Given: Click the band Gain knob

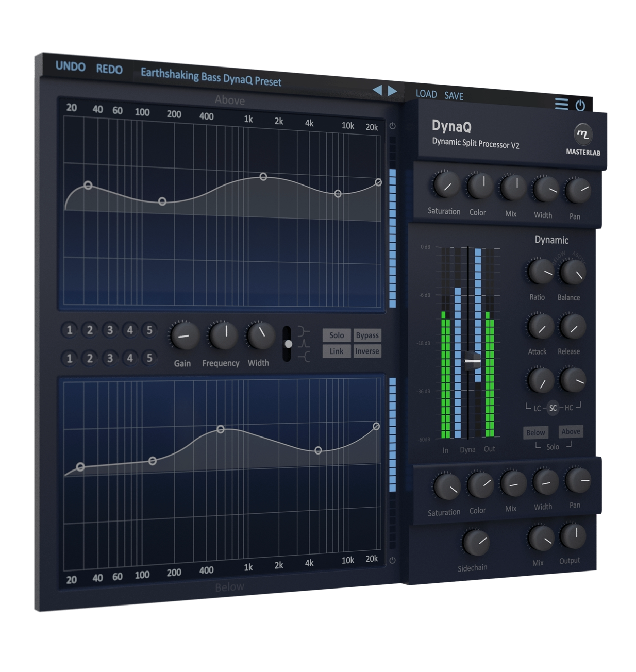Looking at the screenshot, I should (184, 336).
